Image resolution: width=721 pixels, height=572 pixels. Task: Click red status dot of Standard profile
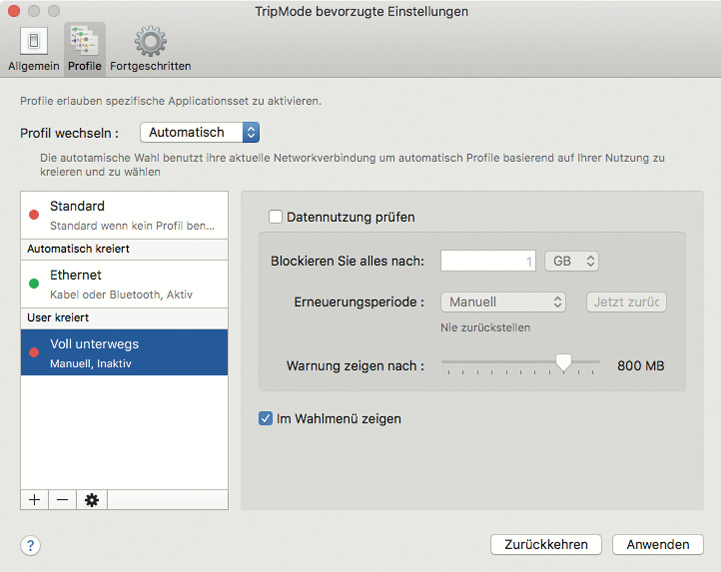(34, 214)
